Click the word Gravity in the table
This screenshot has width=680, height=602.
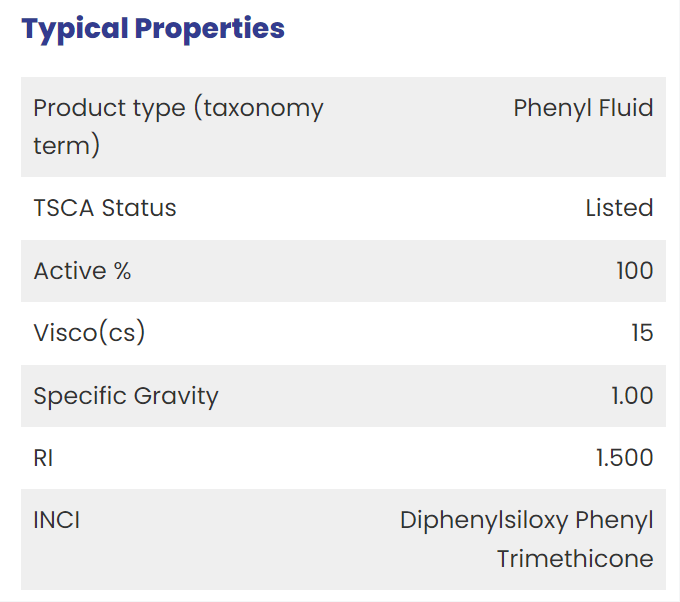[176, 396]
